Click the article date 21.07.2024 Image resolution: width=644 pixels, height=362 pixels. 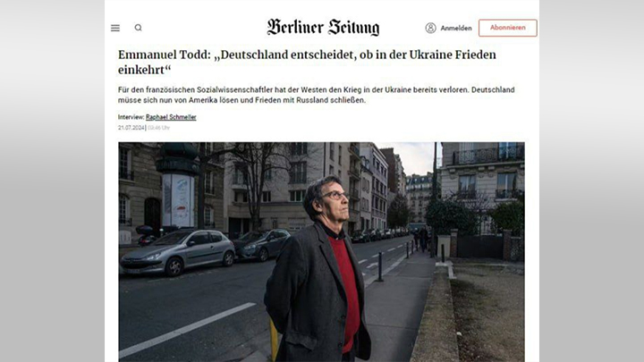131,128
